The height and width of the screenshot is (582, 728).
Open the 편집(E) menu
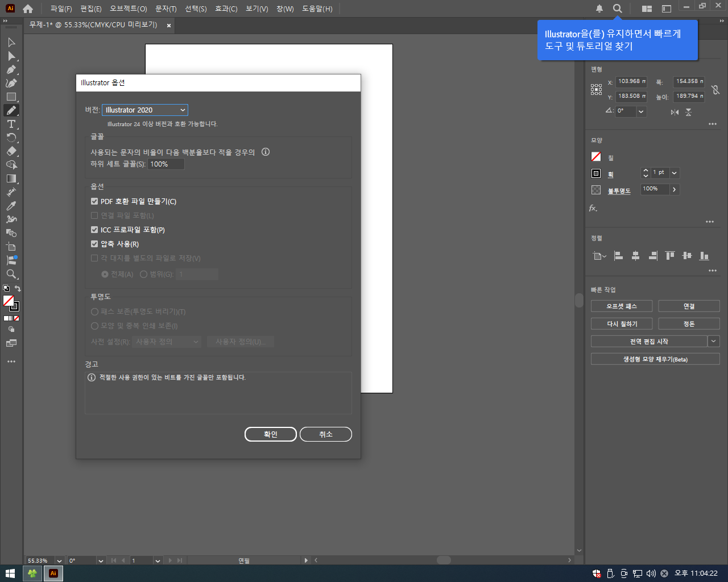pyautogui.click(x=91, y=9)
